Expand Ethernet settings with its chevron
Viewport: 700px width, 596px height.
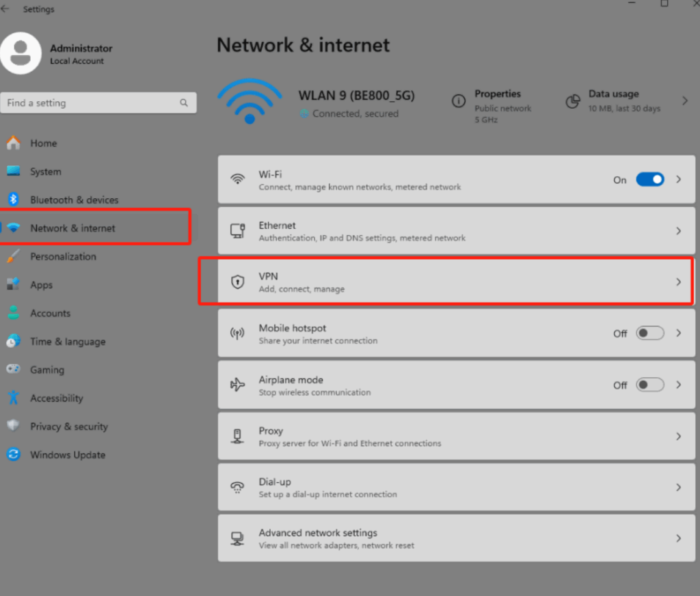coord(679,231)
